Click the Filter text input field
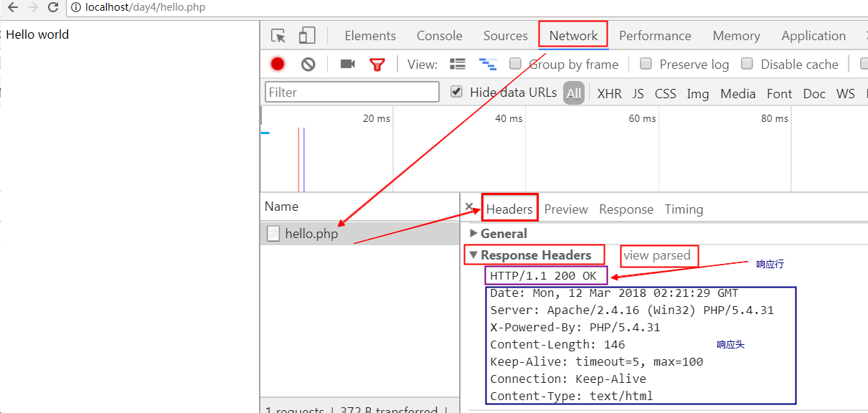 tap(352, 92)
